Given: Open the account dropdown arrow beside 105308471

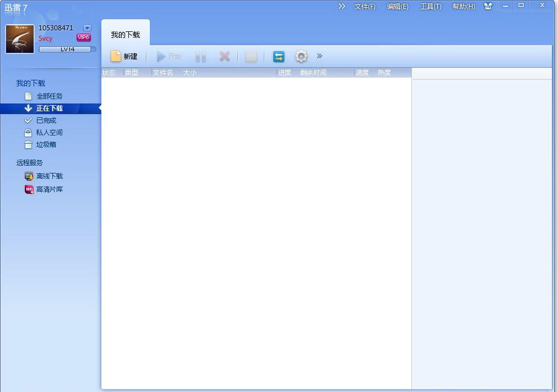Looking at the screenshot, I should [x=87, y=28].
